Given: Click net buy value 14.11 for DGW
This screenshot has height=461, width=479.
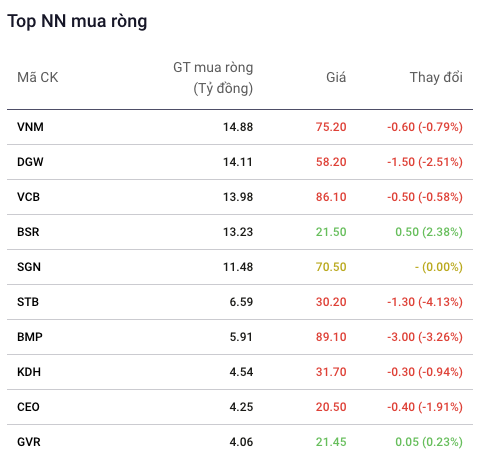Looking at the screenshot, I should pos(238,162).
